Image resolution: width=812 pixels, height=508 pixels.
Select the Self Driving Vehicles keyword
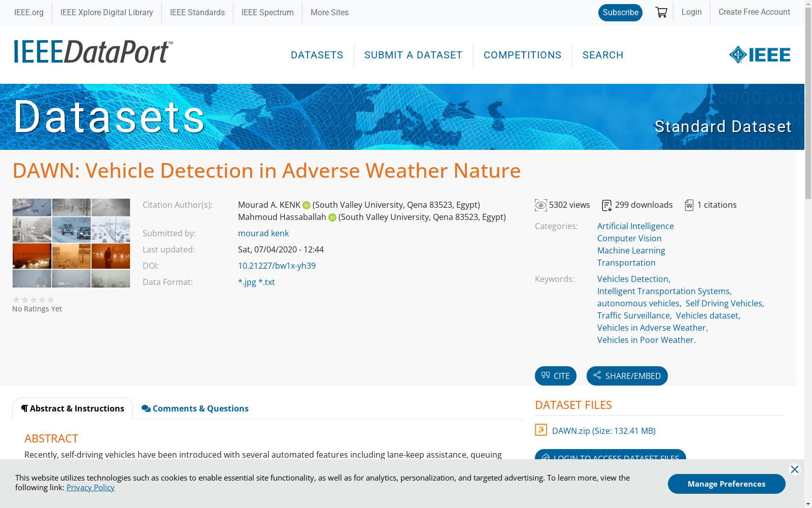tap(724, 303)
